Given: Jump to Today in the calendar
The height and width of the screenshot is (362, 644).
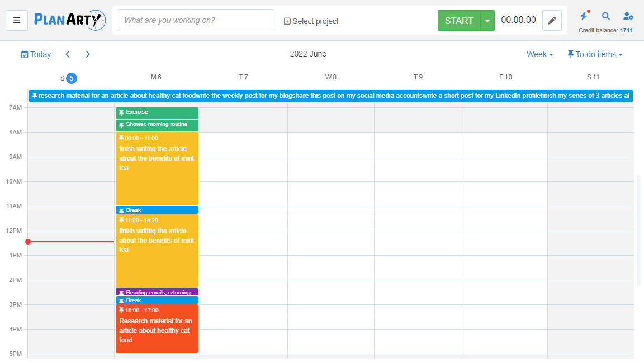Looking at the screenshot, I should [x=36, y=54].
